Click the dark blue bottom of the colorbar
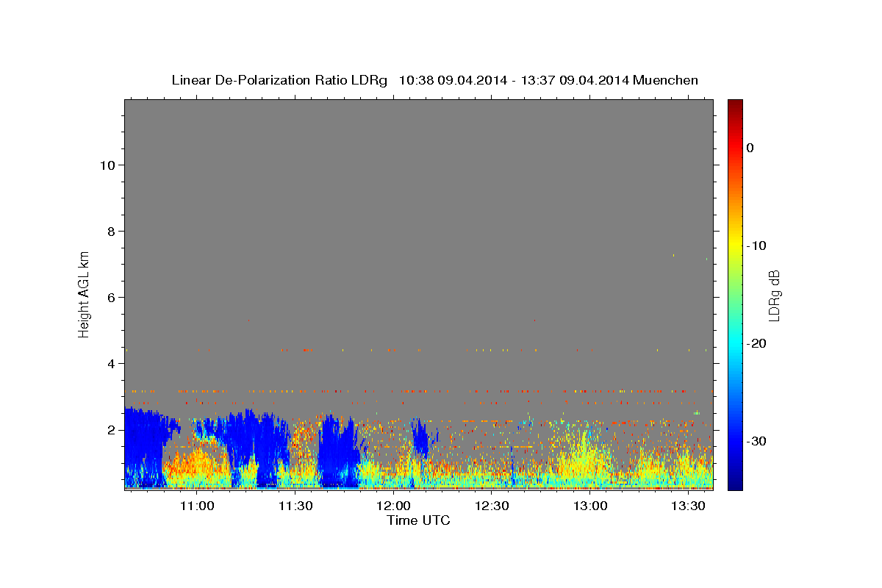 click(735, 481)
